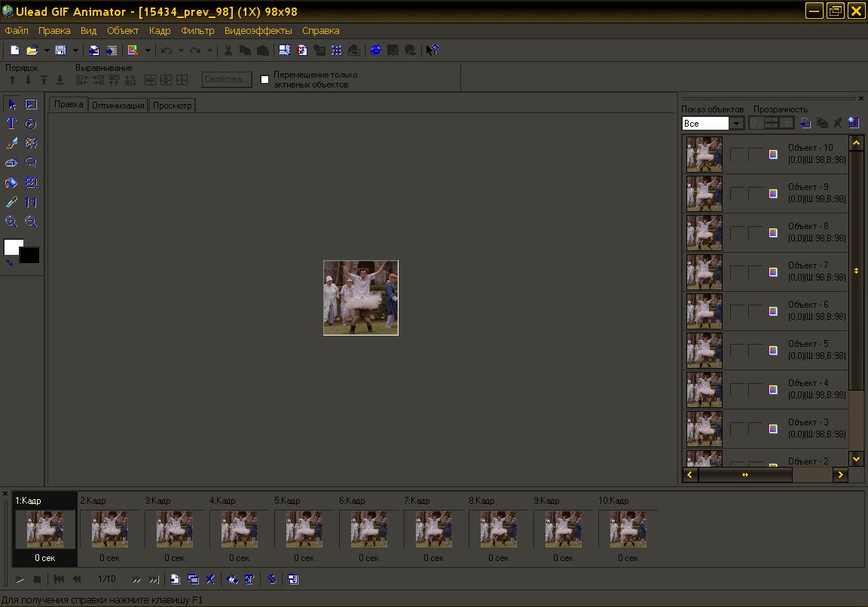The width and height of the screenshot is (868, 607).
Task: Select the Paint Bucket fill tool
Action: pyautogui.click(x=11, y=182)
